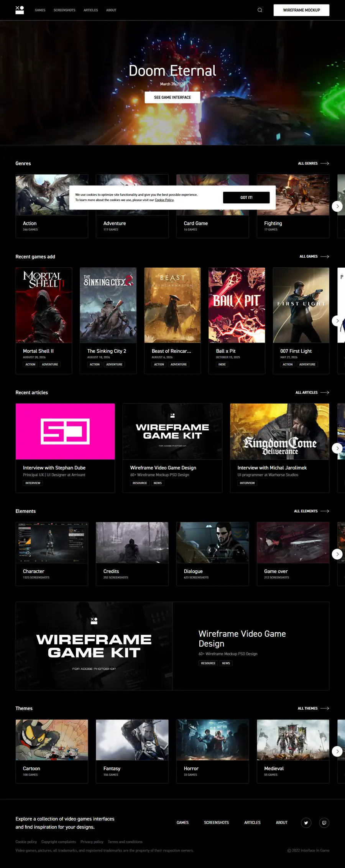Click Indie tag under Ball x Pit
The height and width of the screenshot is (868, 345).
point(222,364)
